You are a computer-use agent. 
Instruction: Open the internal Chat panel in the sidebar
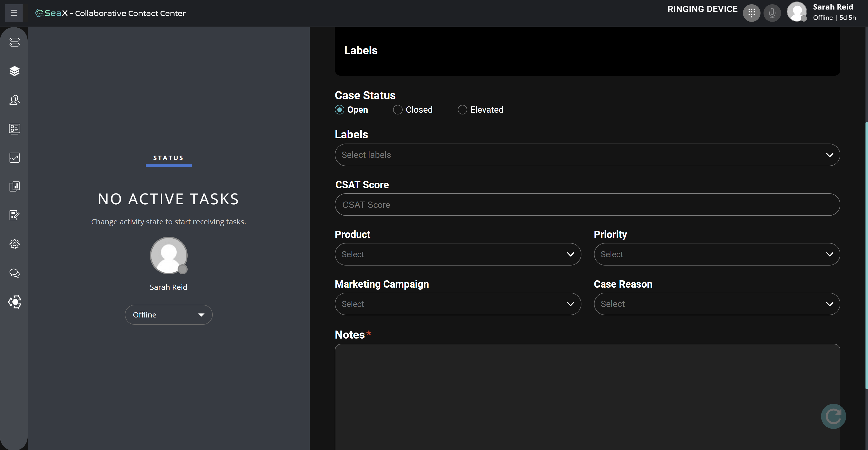[14, 273]
